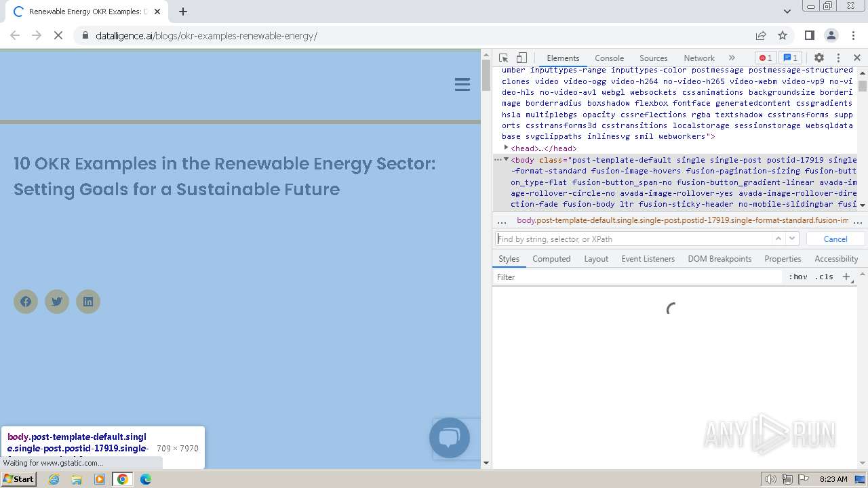Focus the styles Filter field
The height and width of the screenshot is (488, 868).
[x=637, y=277]
